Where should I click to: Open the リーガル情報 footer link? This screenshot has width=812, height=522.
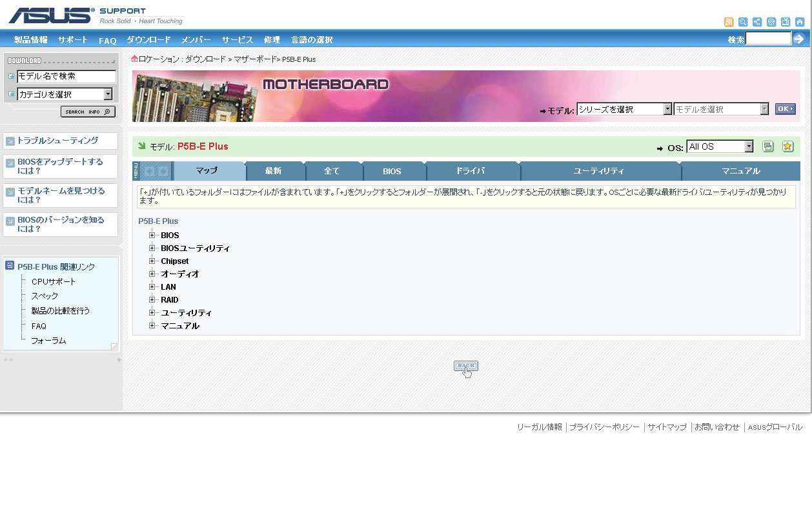pyautogui.click(x=540, y=427)
